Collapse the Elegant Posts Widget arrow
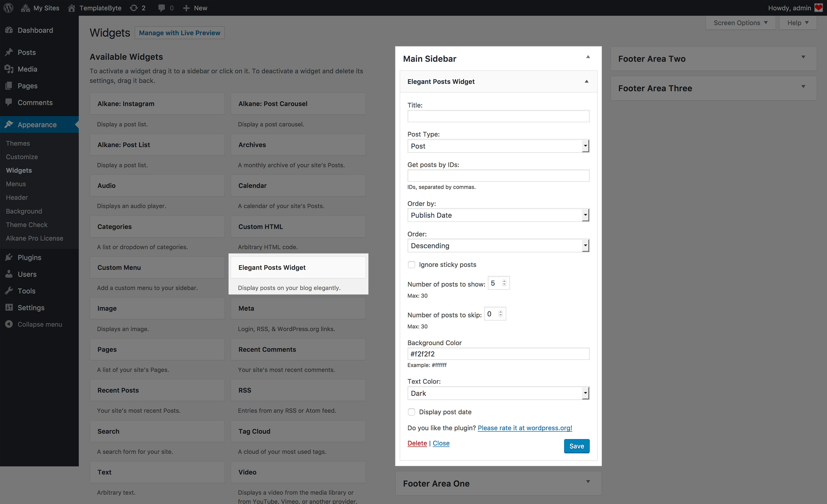The image size is (827, 504). coord(587,82)
